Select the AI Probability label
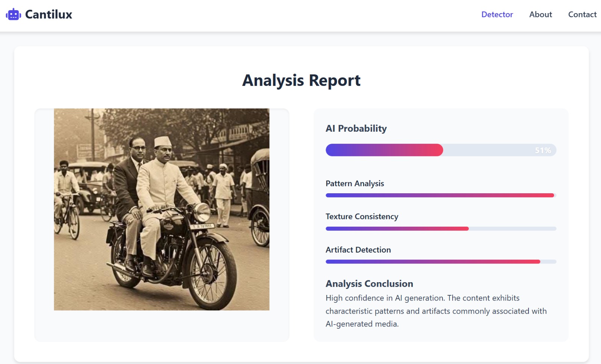 click(x=356, y=128)
